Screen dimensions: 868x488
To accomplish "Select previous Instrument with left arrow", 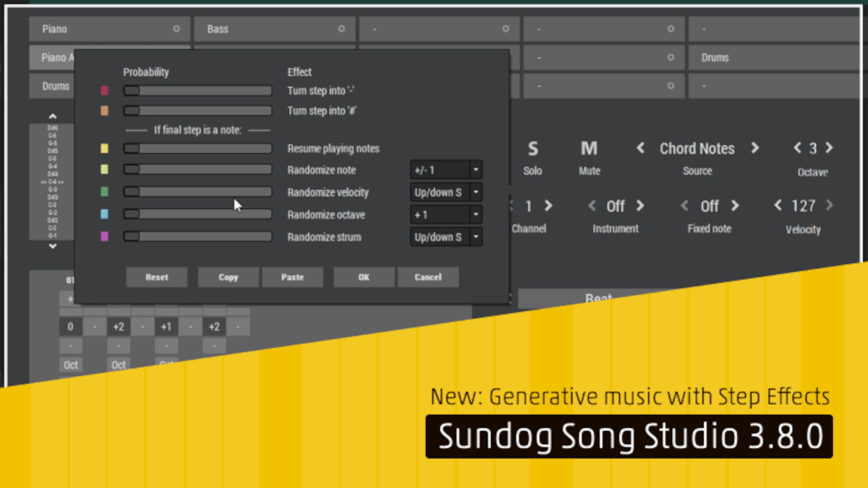I will [592, 206].
